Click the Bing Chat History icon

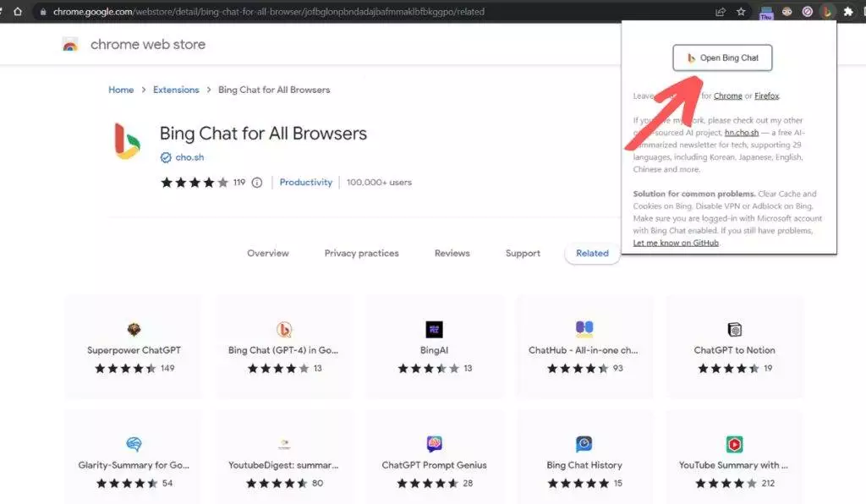tap(584, 444)
